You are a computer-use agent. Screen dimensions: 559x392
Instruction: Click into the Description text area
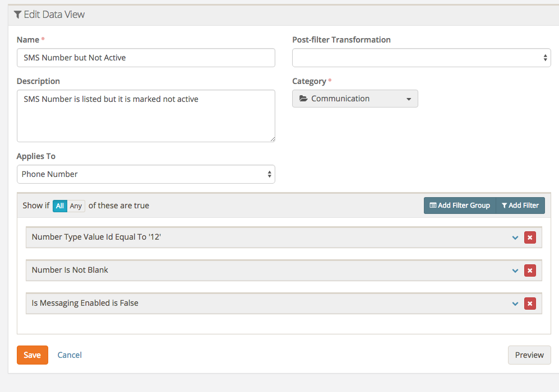pos(146,116)
